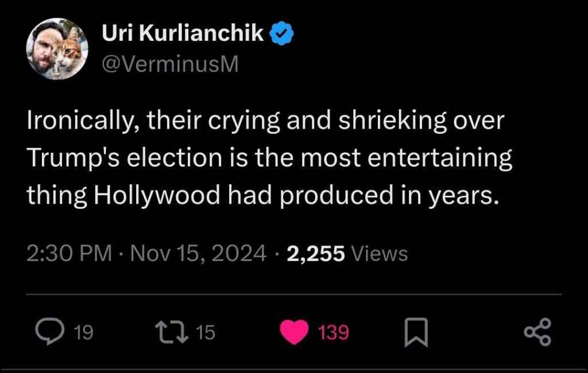
Task: Click the blue verified checkmark badge
Action: [282, 34]
